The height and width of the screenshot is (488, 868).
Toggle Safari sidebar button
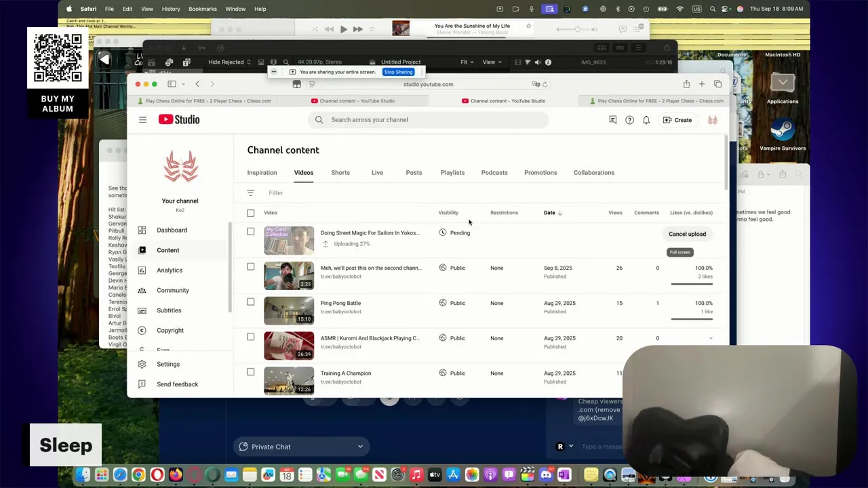(172, 84)
